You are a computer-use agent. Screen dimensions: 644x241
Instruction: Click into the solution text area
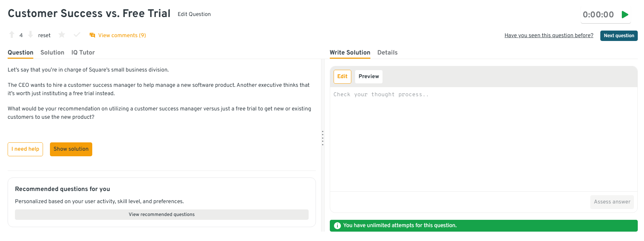[x=483, y=139]
